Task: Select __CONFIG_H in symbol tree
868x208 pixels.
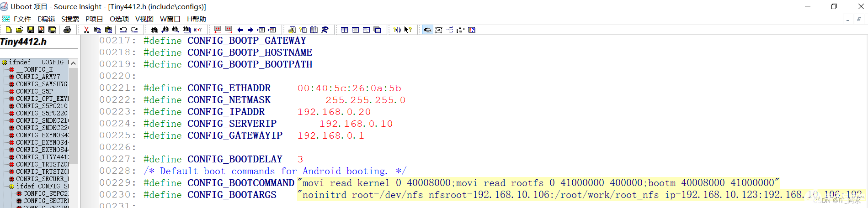Action: coord(34,69)
